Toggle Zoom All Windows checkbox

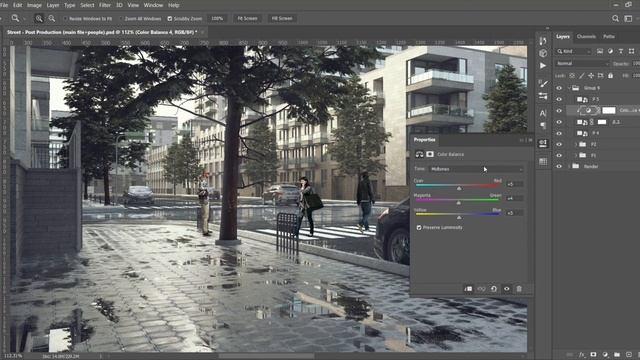click(x=121, y=18)
